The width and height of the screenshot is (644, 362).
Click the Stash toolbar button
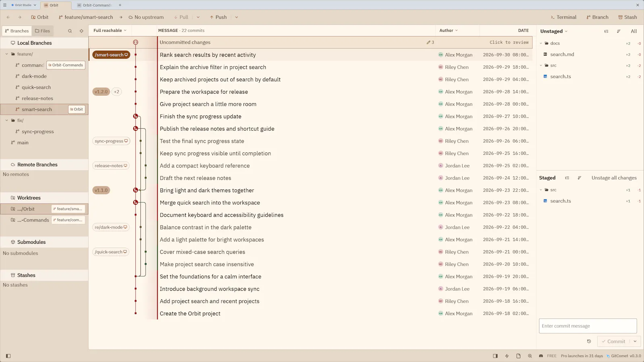click(627, 17)
